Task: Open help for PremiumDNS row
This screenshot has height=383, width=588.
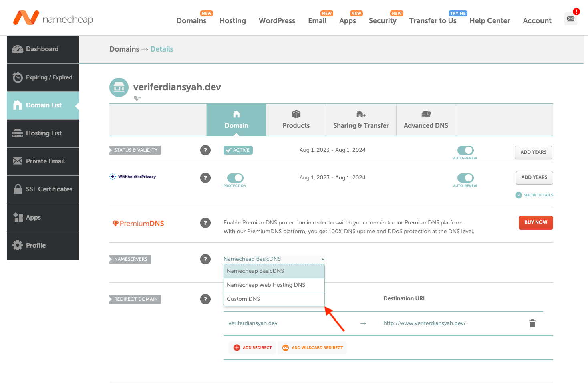Action: pos(205,223)
